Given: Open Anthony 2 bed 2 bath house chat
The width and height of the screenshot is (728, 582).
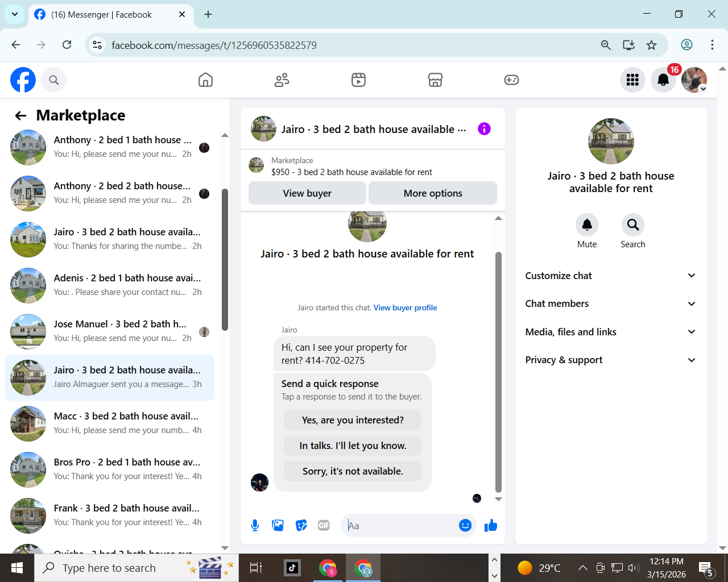Looking at the screenshot, I should coord(110,193).
